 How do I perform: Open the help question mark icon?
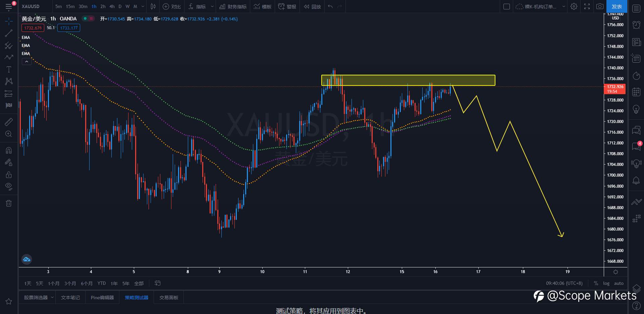pyautogui.click(x=636, y=306)
